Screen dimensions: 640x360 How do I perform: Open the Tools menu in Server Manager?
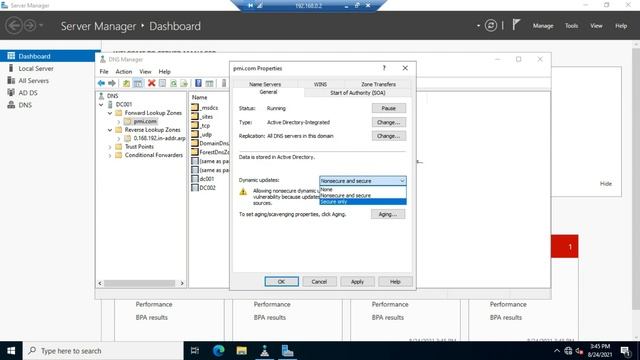[571, 26]
